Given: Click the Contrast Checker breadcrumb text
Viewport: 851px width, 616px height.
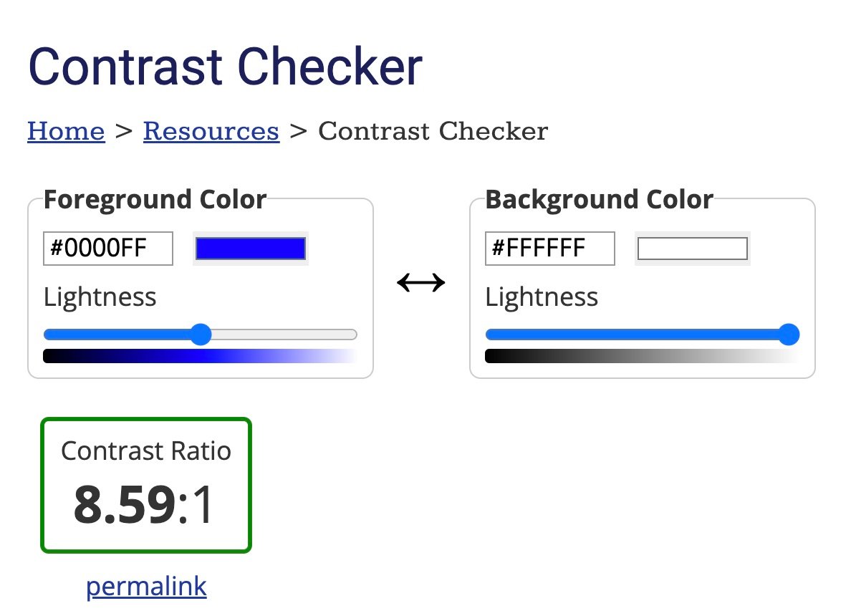Looking at the screenshot, I should (x=433, y=131).
